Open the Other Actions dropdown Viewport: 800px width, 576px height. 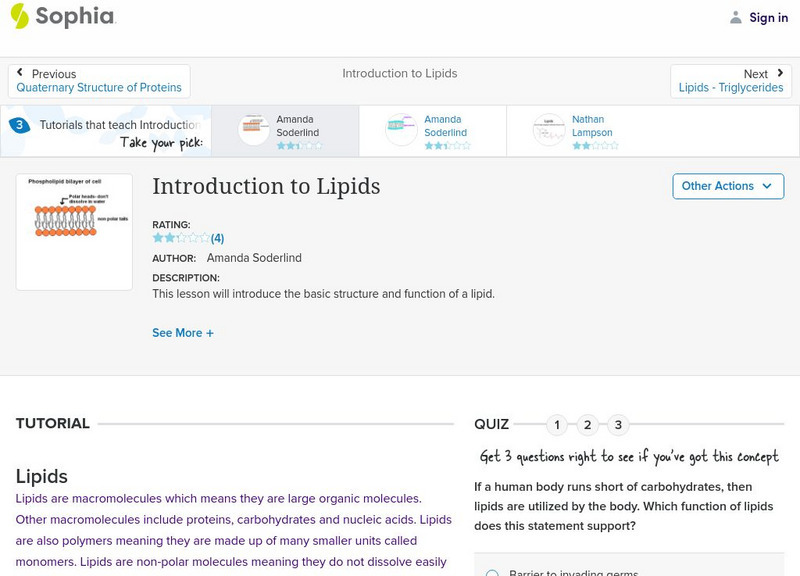pyautogui.click(x=728, y=186)
